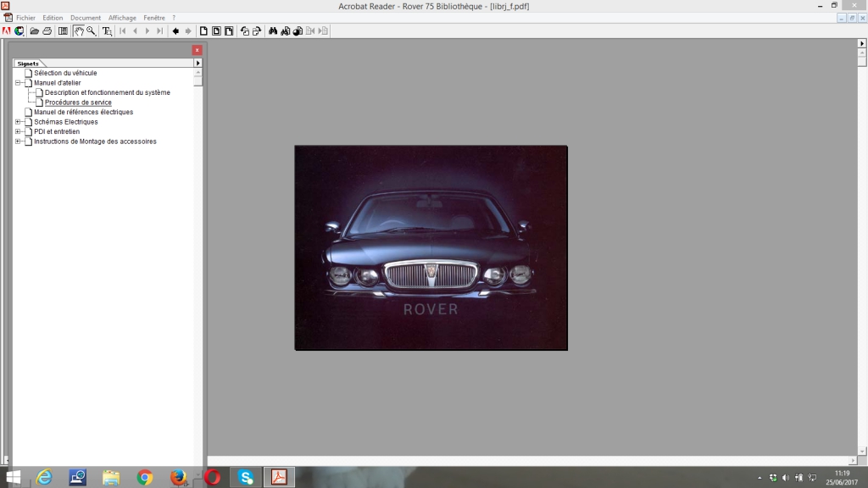Screen dimensions: 868x488
Task: Open the Windows Start button
Action: tap(13, 477)
